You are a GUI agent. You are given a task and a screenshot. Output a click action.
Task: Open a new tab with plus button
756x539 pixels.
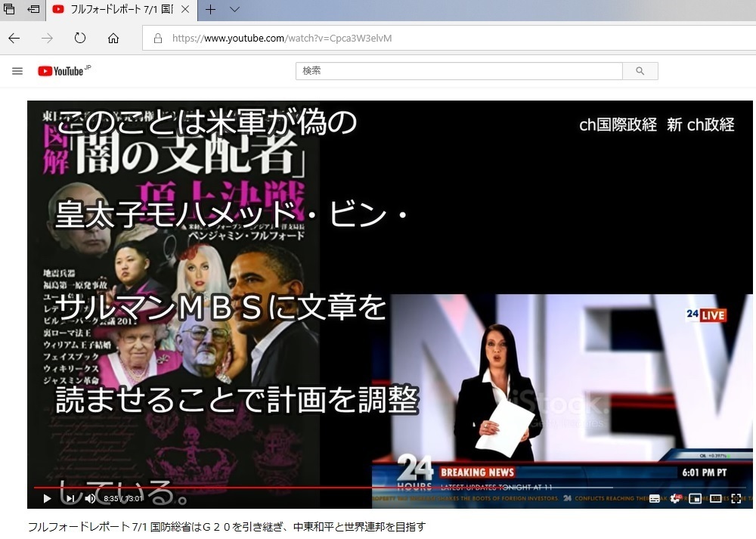[211, 9]
